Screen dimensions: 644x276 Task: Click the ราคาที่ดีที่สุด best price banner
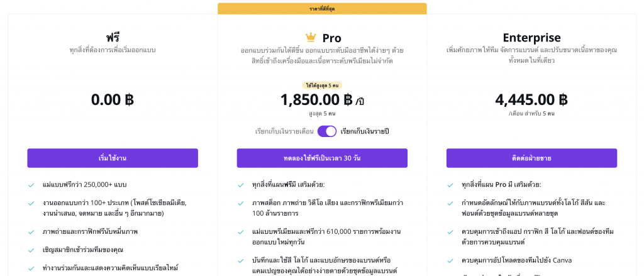click(322, 9)
